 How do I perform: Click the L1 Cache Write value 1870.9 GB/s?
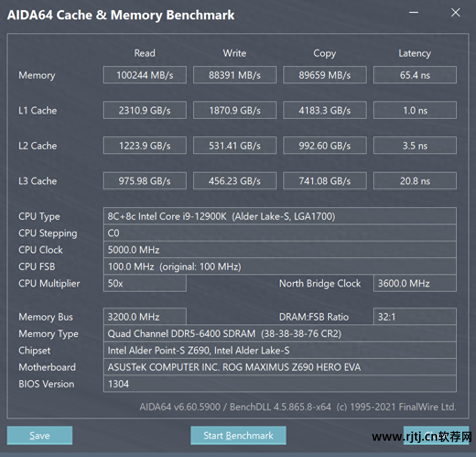point(234,110)
